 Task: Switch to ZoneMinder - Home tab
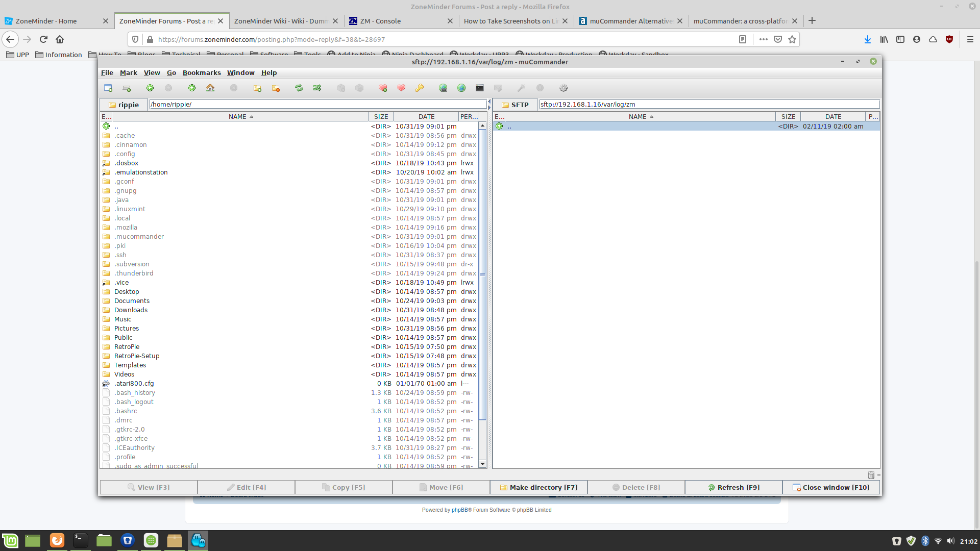point(56,21)
